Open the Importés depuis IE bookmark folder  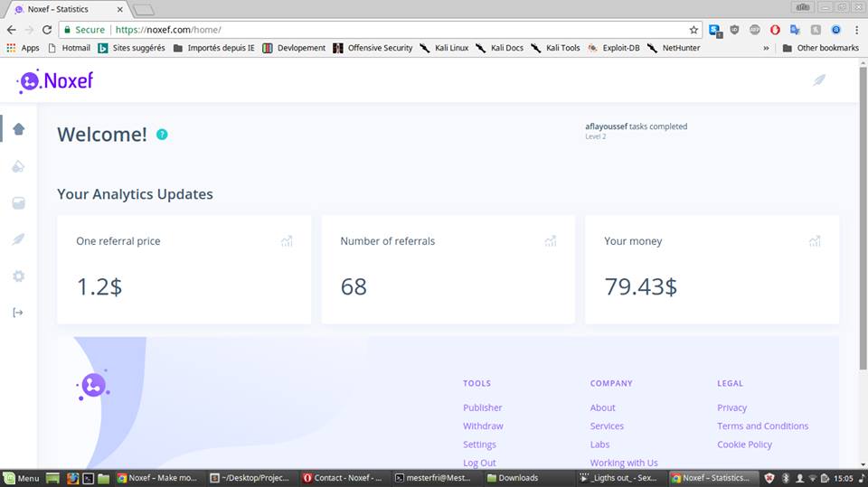[x=214, y=48]
